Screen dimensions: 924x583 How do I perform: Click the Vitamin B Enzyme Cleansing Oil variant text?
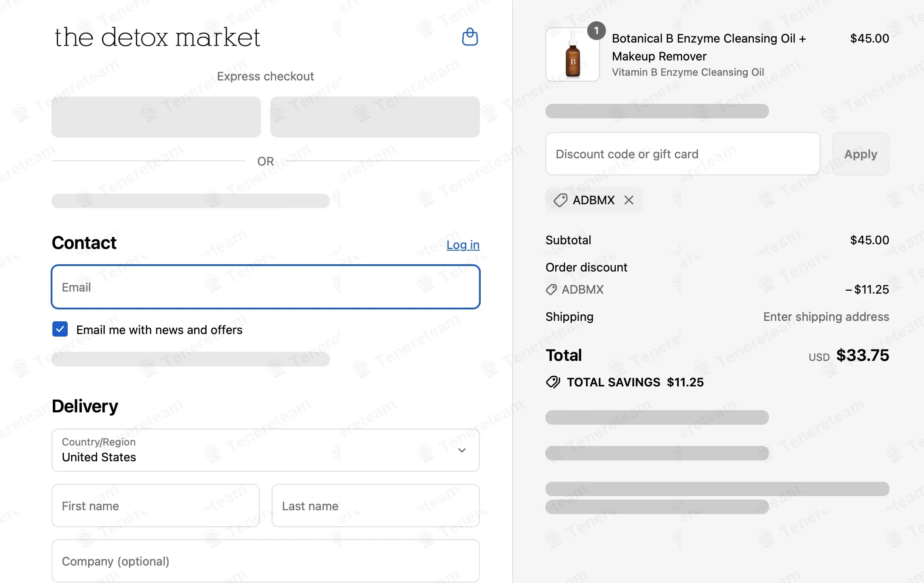pos(688,72)
